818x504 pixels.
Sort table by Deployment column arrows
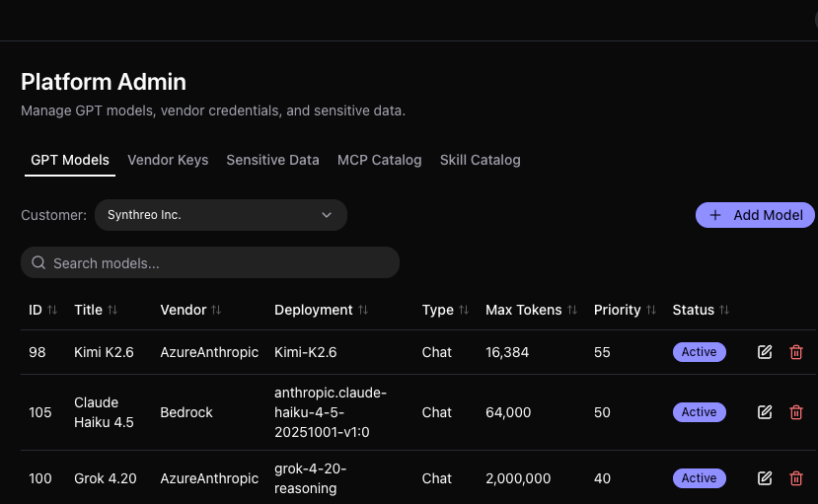[363, 310]
